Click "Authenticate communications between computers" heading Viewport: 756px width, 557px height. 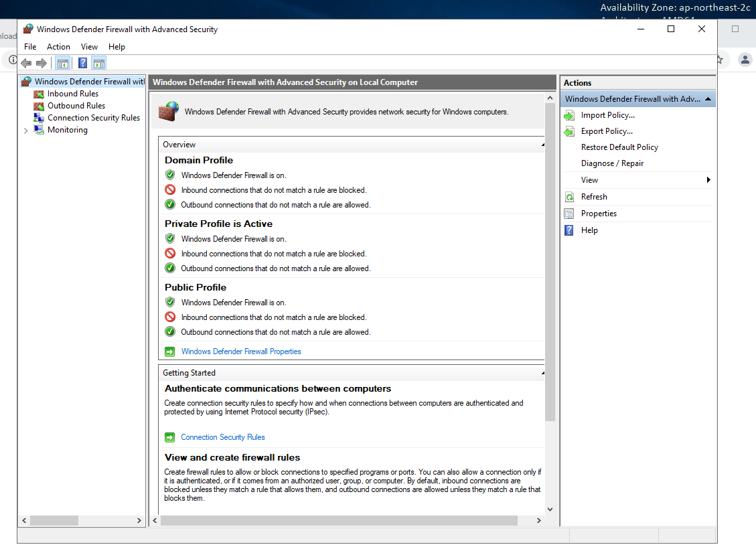pyautogui.click(x=278, y=389)
